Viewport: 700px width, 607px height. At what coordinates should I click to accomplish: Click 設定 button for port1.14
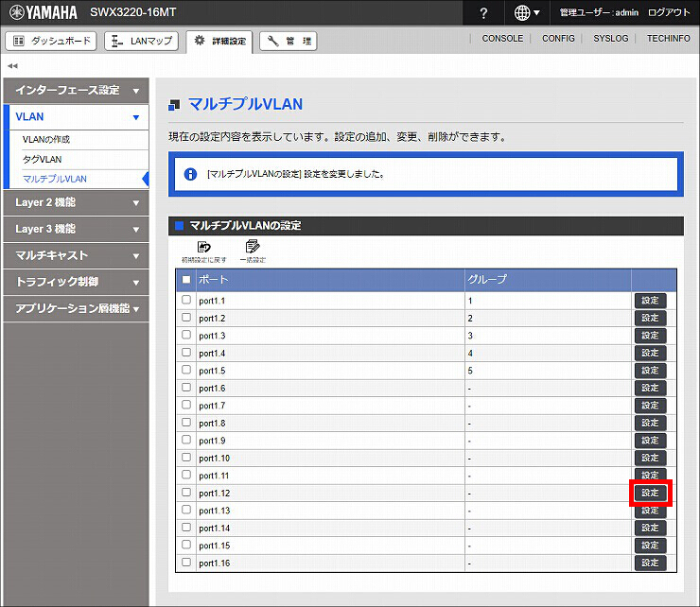pyautogui.click(x=650, y=528)
